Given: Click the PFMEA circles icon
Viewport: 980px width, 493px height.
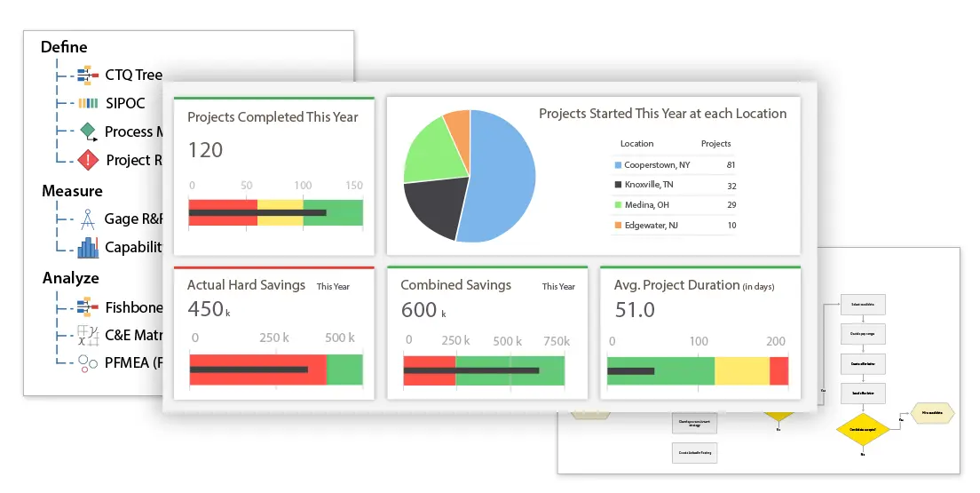Looking at the screenshot, I should pos(88,362).
